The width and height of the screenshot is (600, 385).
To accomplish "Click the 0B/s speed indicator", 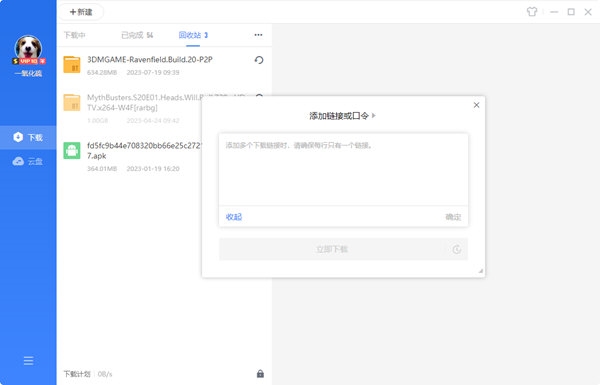I will tap(105, 374).
